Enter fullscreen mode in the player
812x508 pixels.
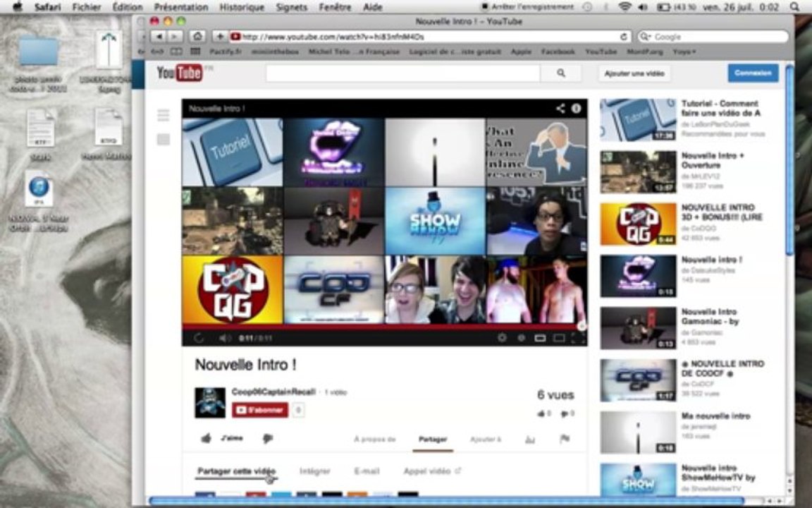coord(577,338)
